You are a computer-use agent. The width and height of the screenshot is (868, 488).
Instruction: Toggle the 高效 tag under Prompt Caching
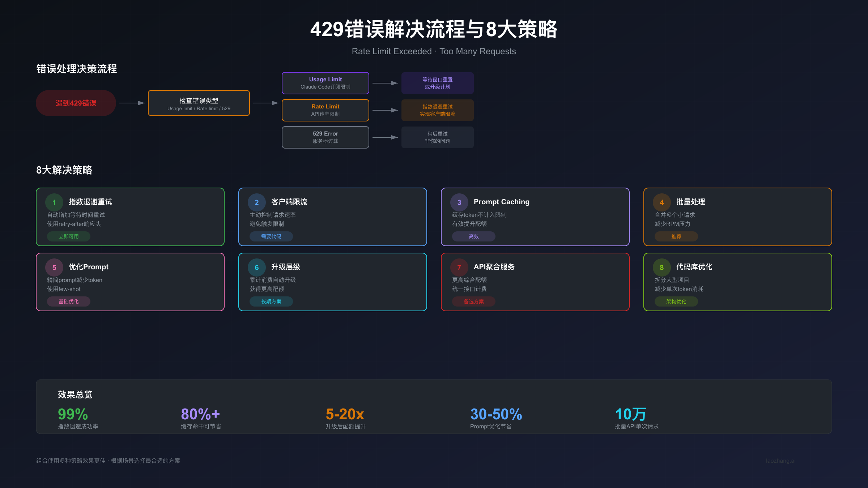tap(474, 236)
